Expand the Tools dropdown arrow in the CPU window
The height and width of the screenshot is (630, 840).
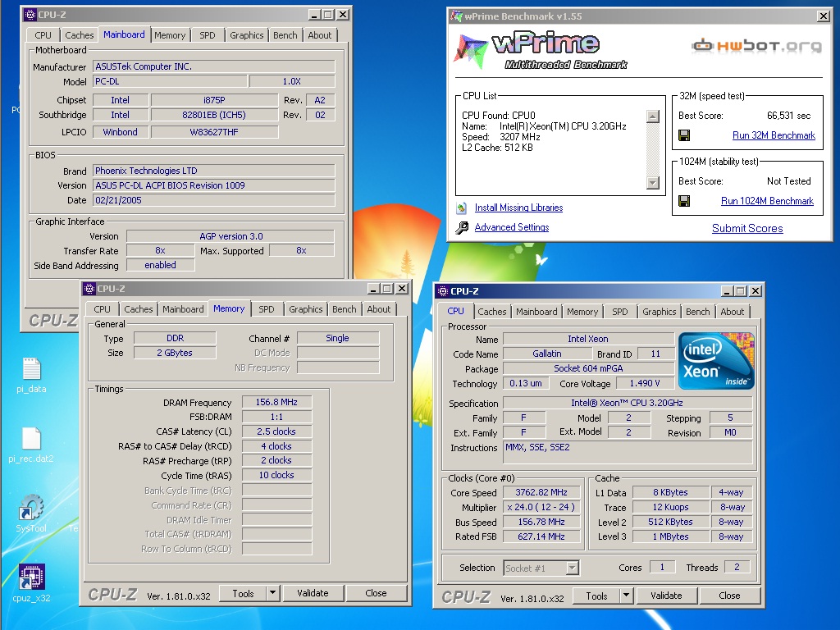626,596
